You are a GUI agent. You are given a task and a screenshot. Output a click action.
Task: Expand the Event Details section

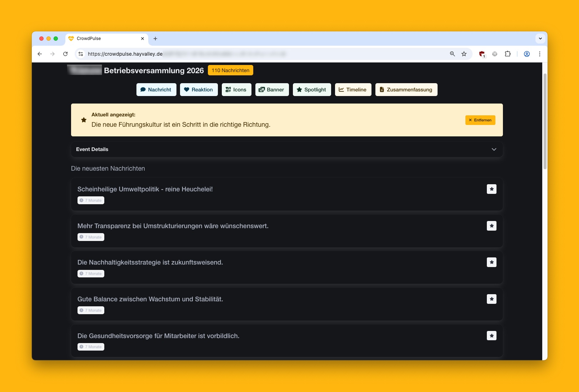pos(494,150)
